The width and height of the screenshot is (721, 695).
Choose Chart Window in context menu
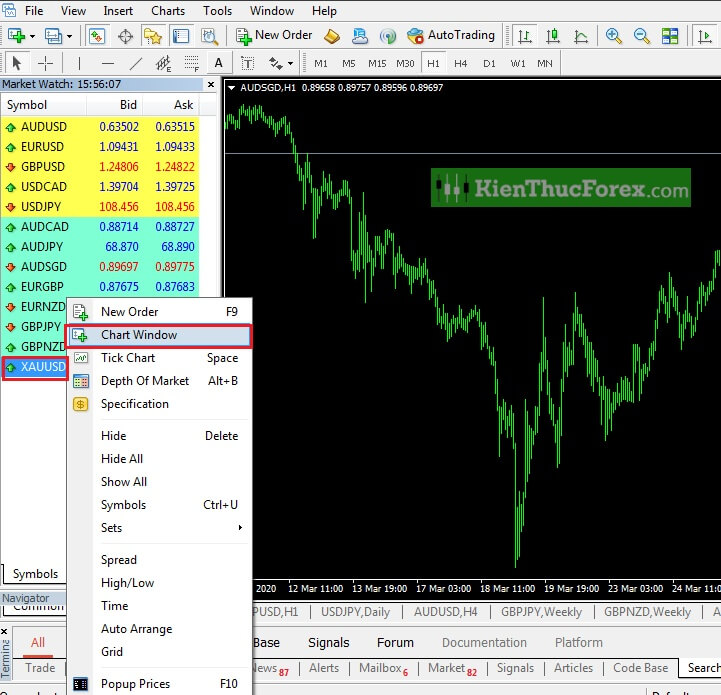pyautogui.click(x=159, y=335)
